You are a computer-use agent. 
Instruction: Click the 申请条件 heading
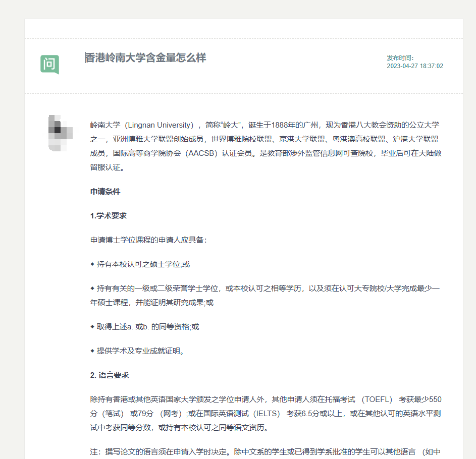(105, 192)
